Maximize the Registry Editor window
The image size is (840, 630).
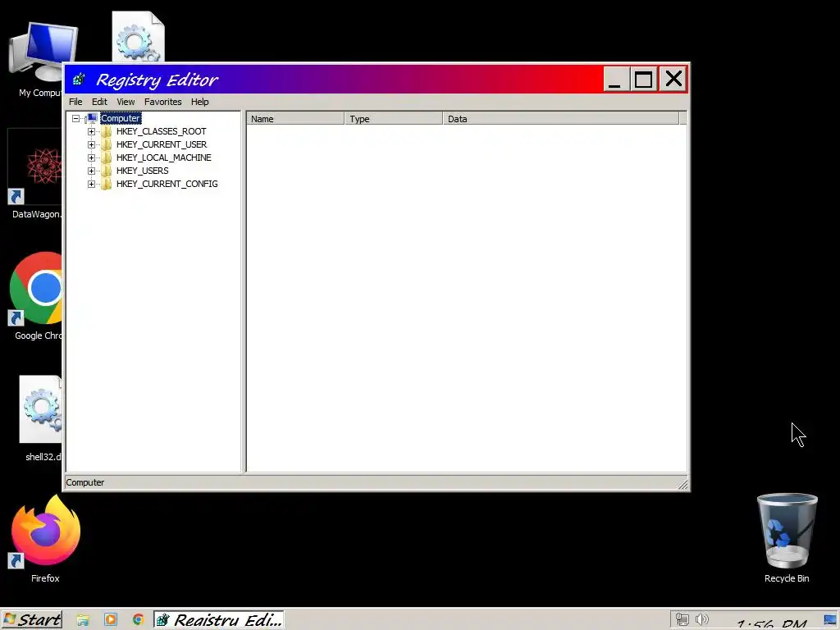click(643, 80)
